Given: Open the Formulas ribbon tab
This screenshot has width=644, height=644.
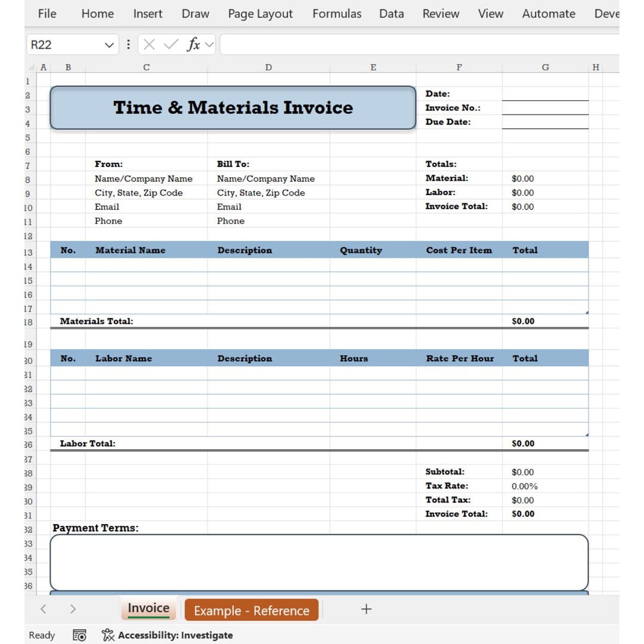Looking at the screenshot, I should [x=337, y=14].
